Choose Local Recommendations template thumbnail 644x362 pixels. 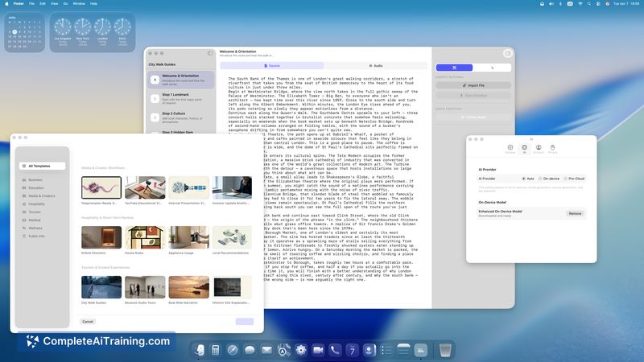pos(232,237)
